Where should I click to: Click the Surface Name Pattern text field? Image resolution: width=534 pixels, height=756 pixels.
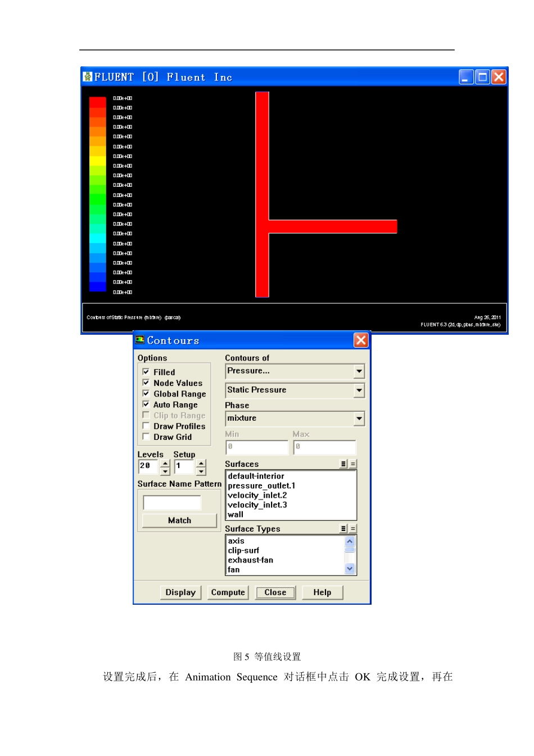(172, 502)
